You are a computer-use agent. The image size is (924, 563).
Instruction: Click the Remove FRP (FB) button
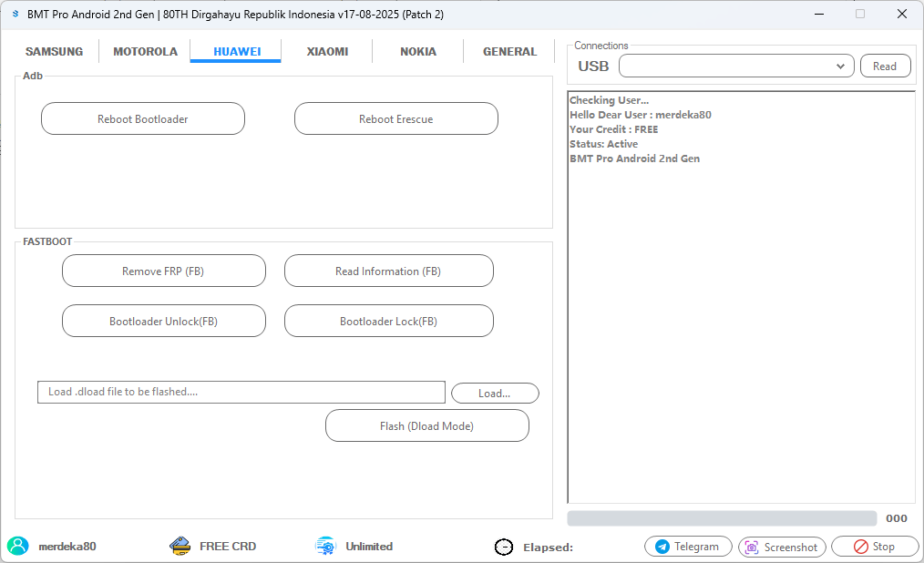pos(163,271)
